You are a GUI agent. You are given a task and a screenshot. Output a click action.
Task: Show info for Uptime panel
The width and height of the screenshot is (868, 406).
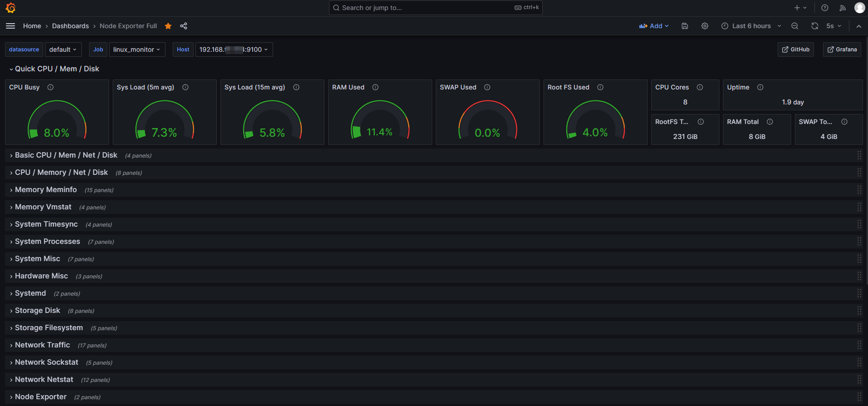pyautogui.click(x=760, y=87)
